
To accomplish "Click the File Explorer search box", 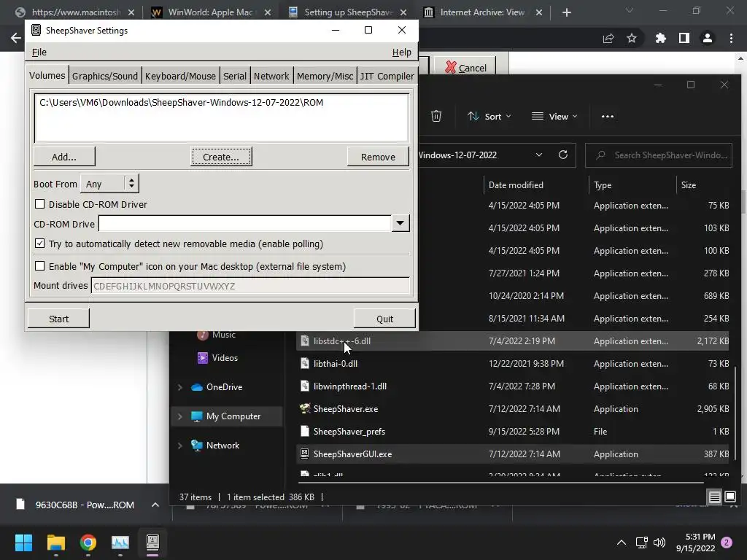I will click(659, 155).
